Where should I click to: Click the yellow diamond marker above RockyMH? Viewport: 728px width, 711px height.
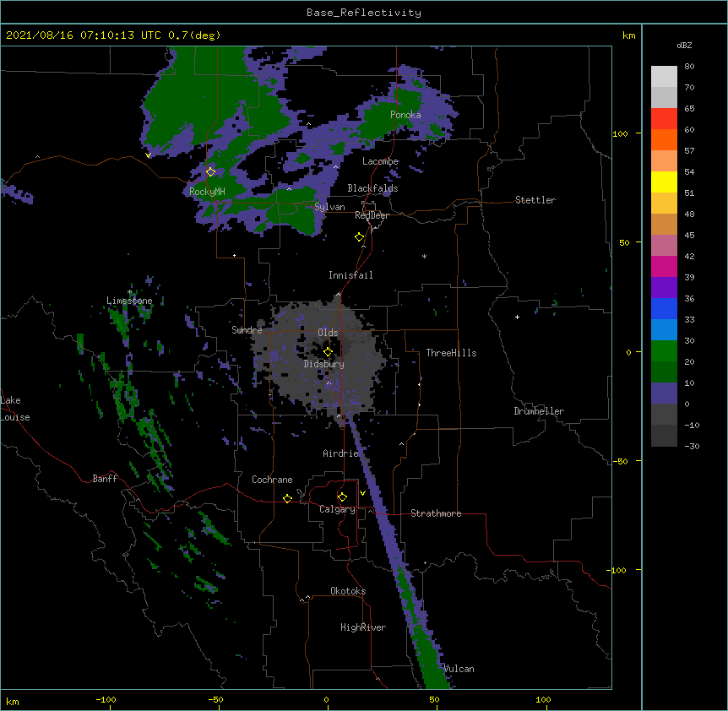[x=211, y=171]
